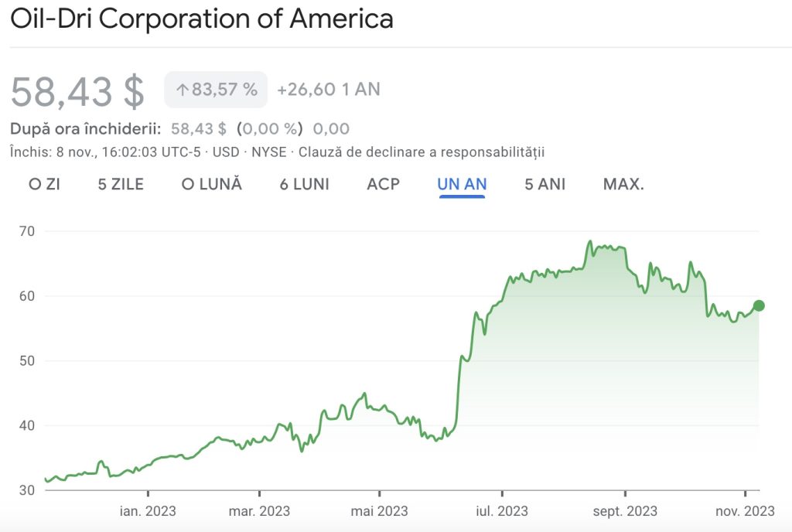This screenshot has width=792, height=532.
Task: Click the active "UN AN" tab
Action: [463, 184]
